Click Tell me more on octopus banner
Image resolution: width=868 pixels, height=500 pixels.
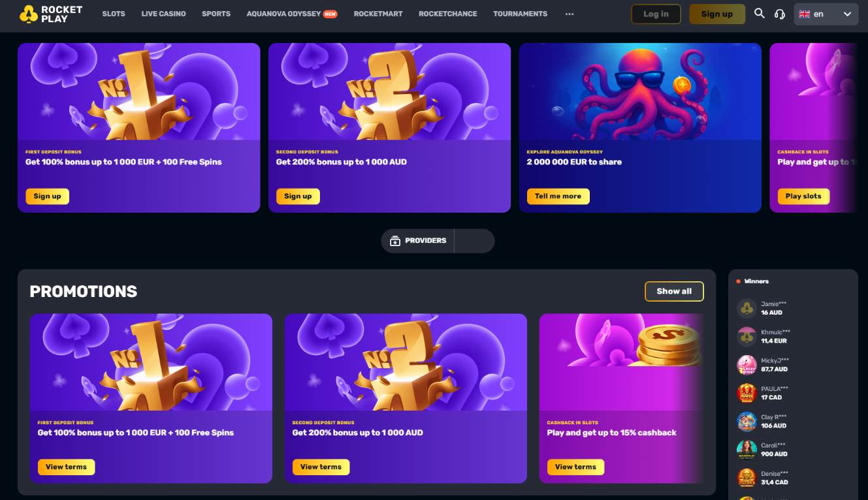pyautogui.click(x=558, y=196)
